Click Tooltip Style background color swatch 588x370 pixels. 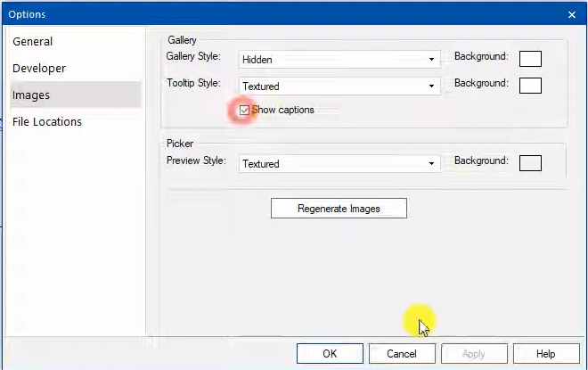(530, 86)
